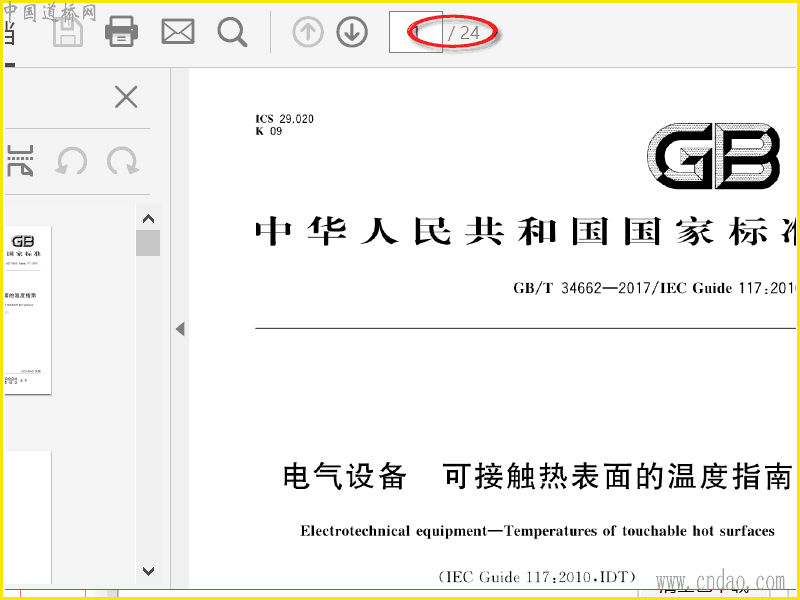Click the ICS 29.020 text
The height and width of the screenshot is (600, 800).
pyautogui.click(x=284, y=119)
